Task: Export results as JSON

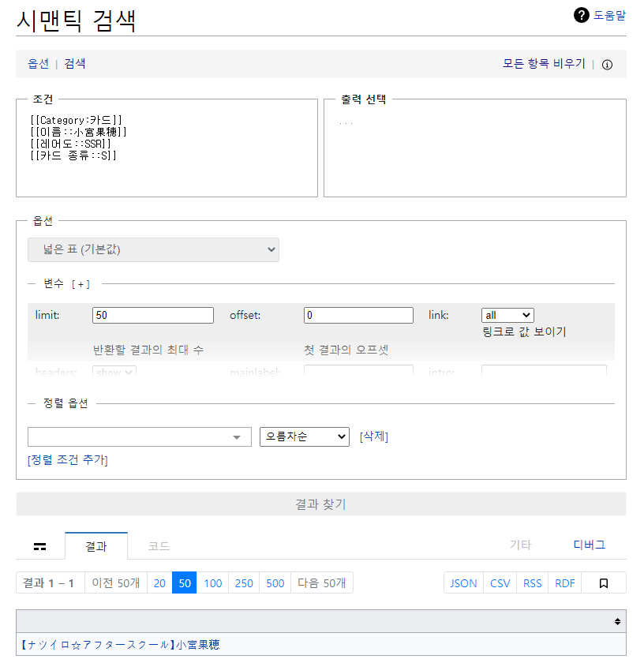Action: (462, 582)
